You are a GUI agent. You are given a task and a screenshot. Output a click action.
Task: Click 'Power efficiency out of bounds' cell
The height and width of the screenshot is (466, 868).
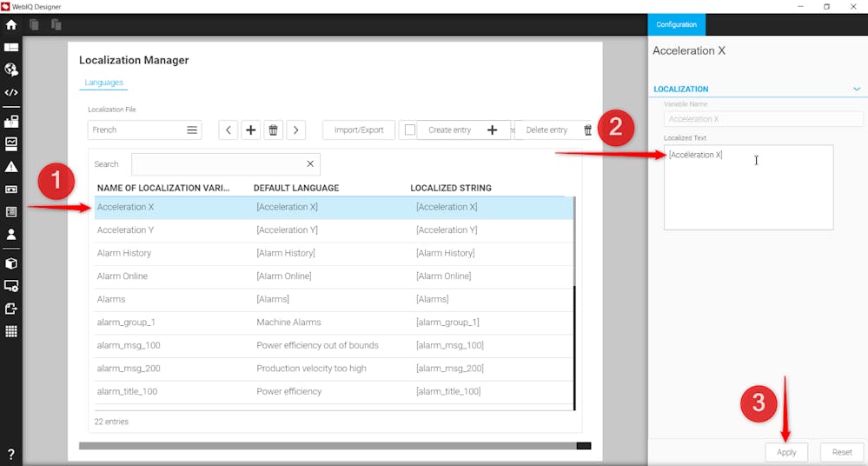tap(317, 345)
